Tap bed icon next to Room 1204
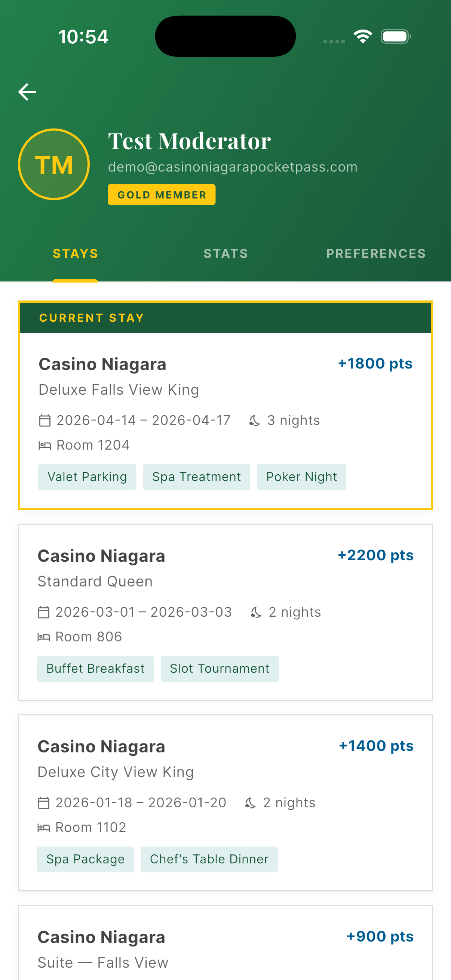This screenshot has height=980, width=451. coord(45,446)
